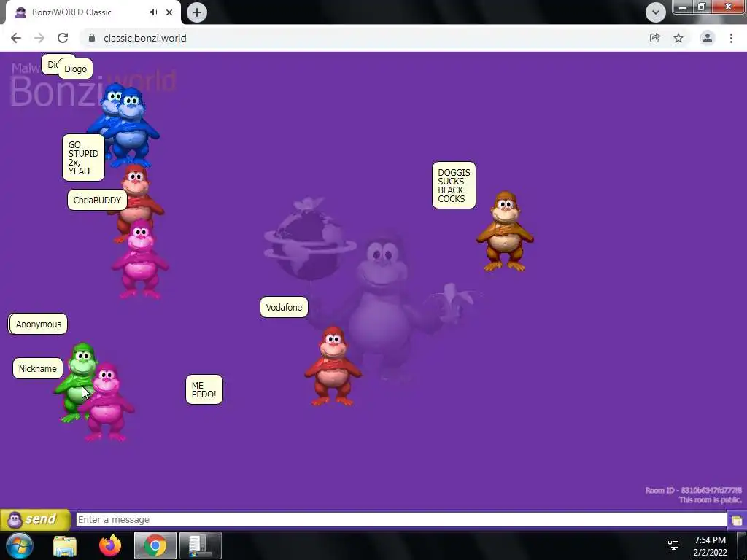Screen dimensions: 747x560
Task: Open the Chrome three-dot menu
Action: 731,38
